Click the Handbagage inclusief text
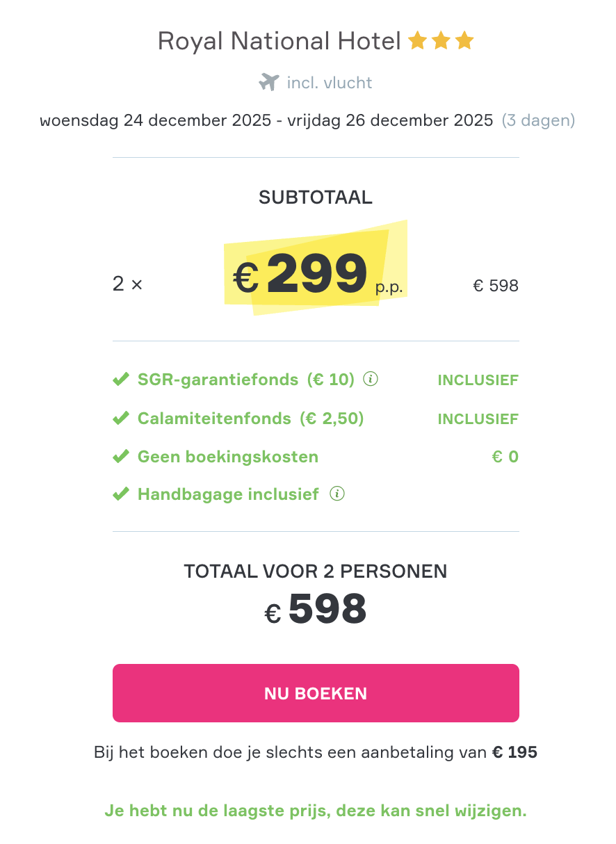616x844 pixels. (228, 494)
